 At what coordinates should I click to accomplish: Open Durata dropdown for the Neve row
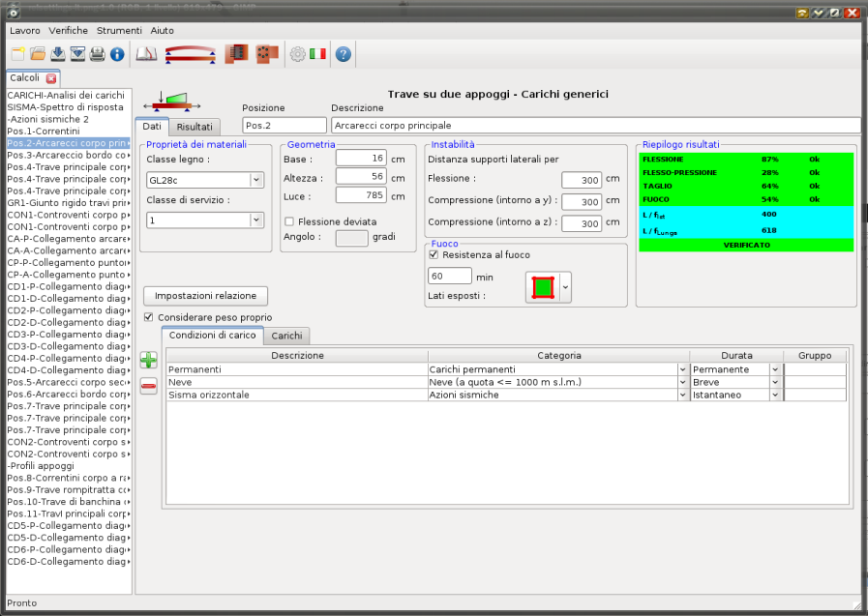[x=774, y=382]
